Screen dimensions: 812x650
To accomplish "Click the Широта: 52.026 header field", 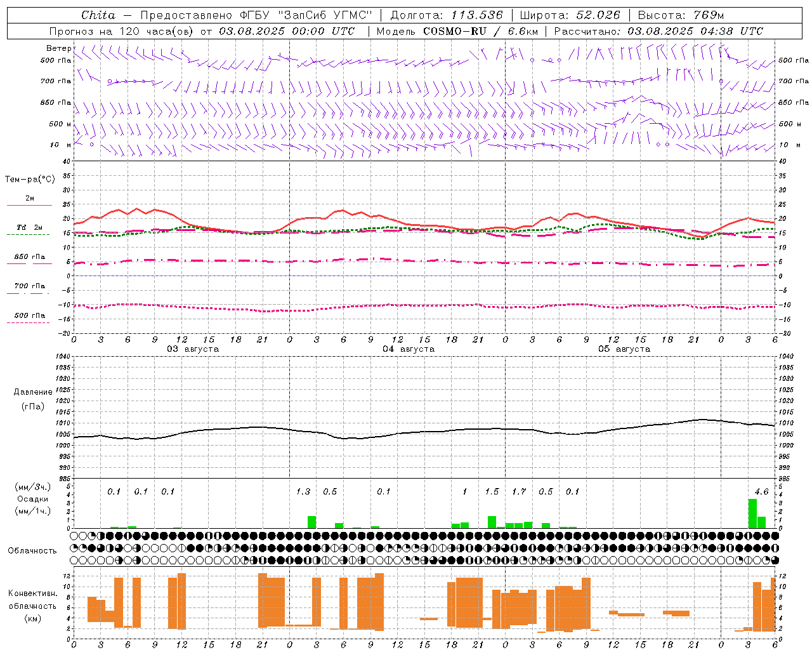I will [571, 15].
